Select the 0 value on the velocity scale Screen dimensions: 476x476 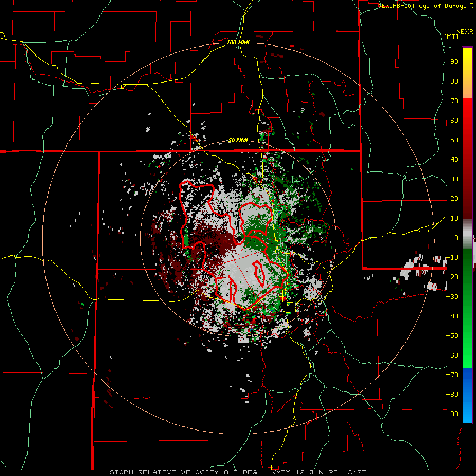pos(456,237)
